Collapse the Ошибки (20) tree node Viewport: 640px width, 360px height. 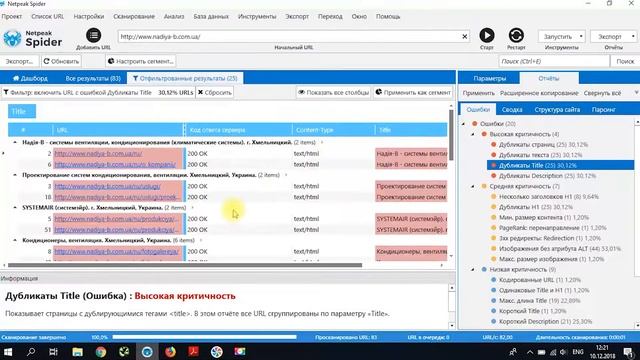(463, 124)
